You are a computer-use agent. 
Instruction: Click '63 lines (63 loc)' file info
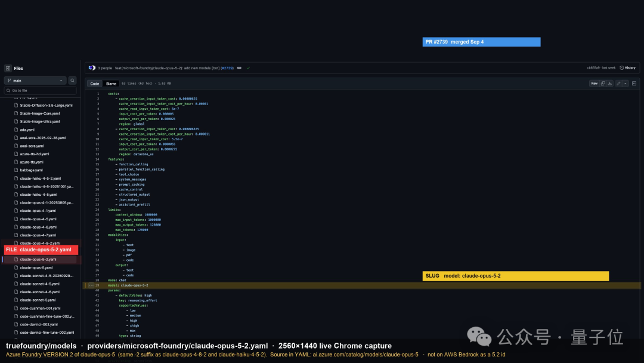point(137,84)
